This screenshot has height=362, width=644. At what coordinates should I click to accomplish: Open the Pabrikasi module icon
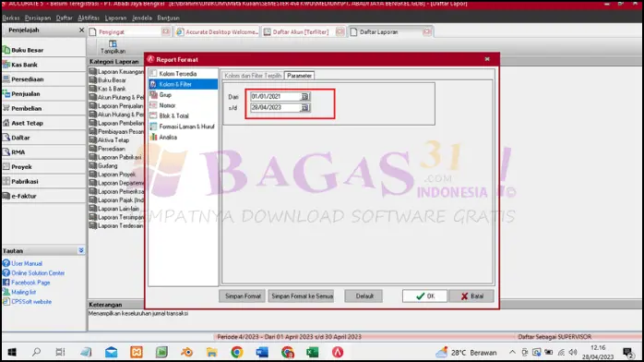click(6, 181)
